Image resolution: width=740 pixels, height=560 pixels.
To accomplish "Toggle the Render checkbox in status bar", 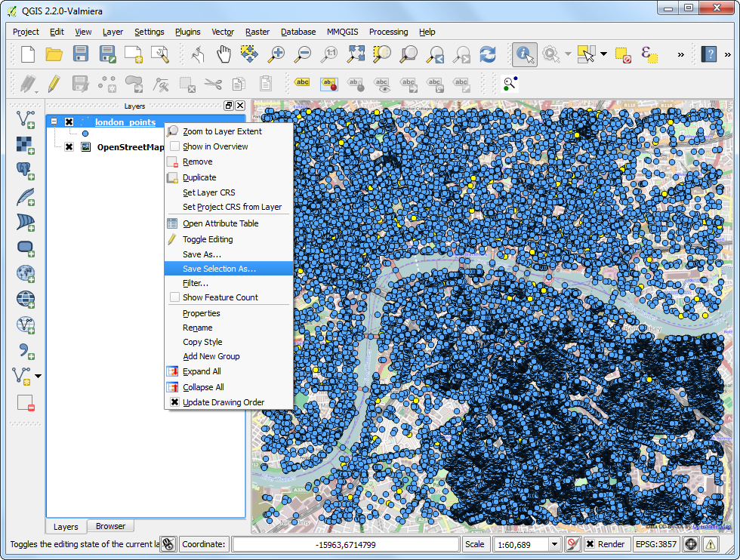I will pyautogui.click(x=590, y=544).
